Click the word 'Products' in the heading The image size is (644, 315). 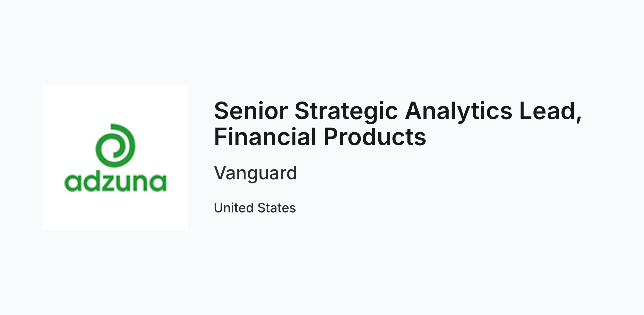[x=375, y=136]
